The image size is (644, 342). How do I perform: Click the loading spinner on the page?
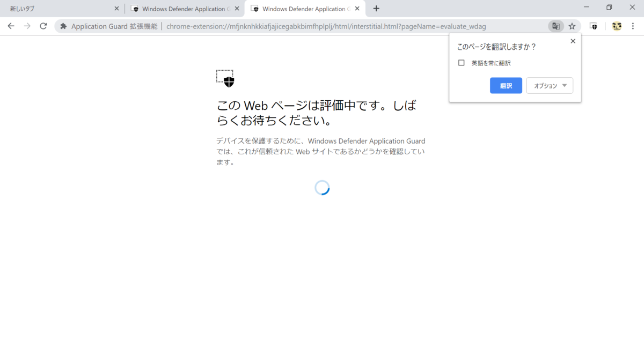(322, 188)
